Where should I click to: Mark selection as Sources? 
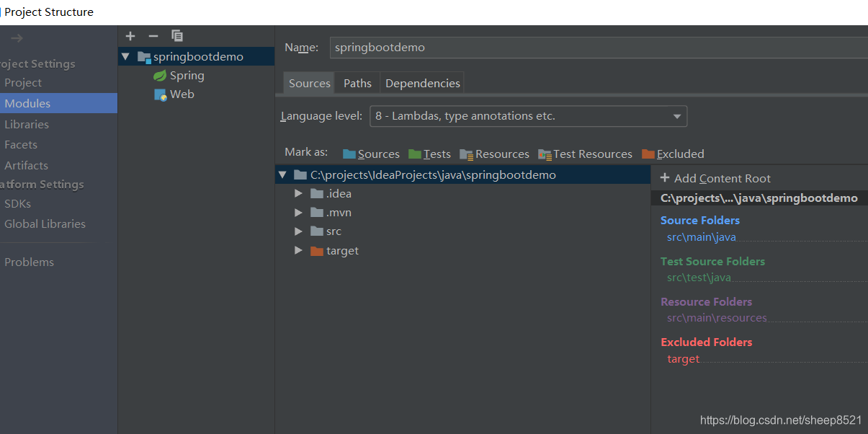371,154
